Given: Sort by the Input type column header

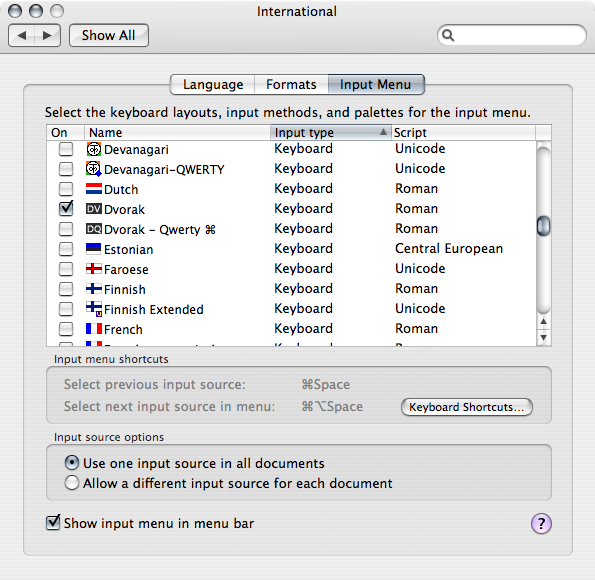Looking at the screenshot, I should point(331,132).
